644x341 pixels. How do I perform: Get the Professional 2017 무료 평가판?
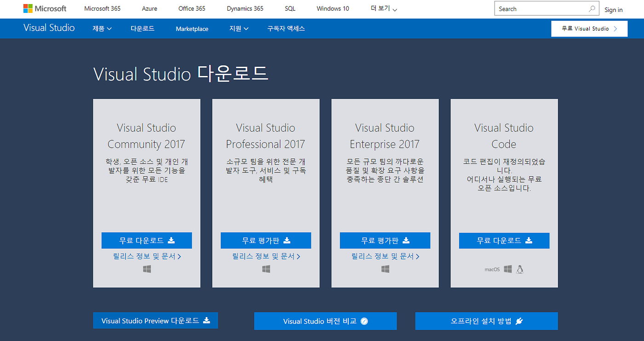(x=266, y=240)
